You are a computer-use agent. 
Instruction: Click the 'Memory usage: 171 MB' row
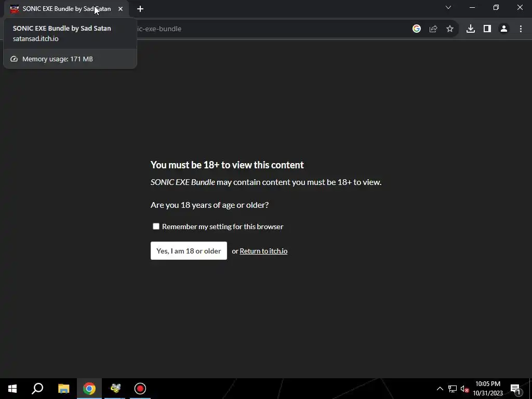[70, 59]
